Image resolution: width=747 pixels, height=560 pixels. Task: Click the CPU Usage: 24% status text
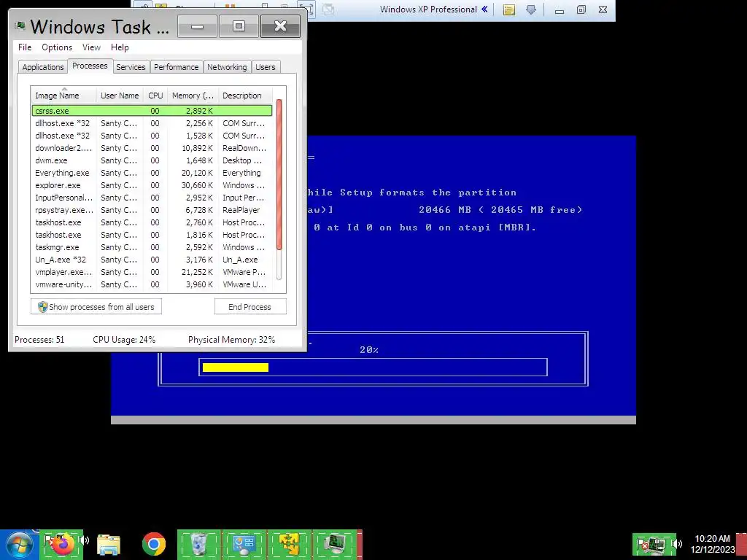pos(124,340)
